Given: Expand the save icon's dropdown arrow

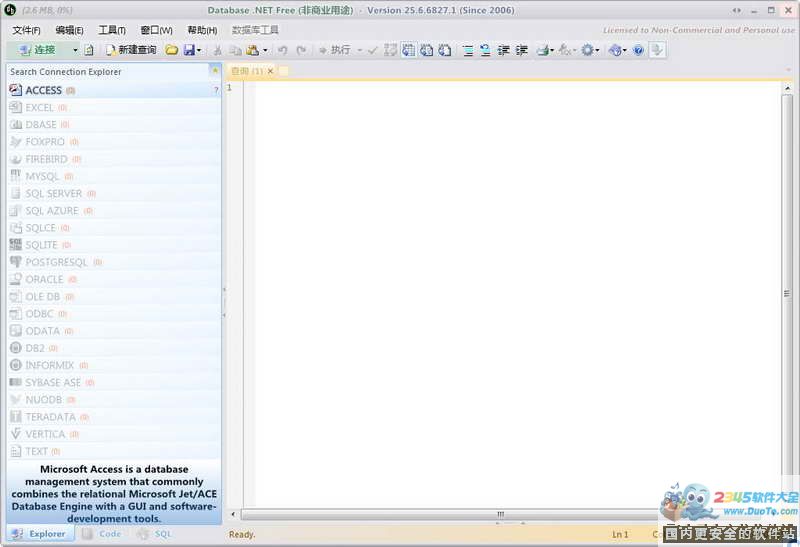Looking at the screenshot, I should point(199,50).
